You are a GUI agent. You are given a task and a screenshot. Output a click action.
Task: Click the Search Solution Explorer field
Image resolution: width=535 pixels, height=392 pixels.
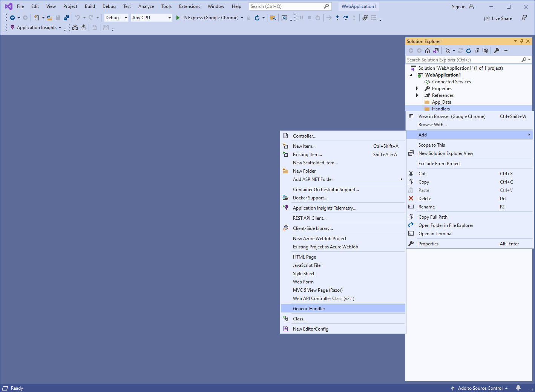pyautogui.click(x=463, y=60)
